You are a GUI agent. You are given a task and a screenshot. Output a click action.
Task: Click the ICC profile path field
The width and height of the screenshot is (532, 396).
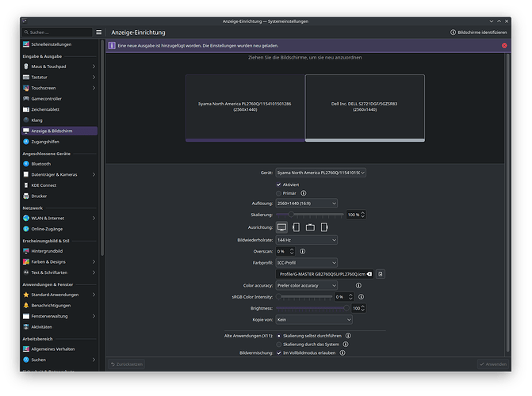(324, 274)
